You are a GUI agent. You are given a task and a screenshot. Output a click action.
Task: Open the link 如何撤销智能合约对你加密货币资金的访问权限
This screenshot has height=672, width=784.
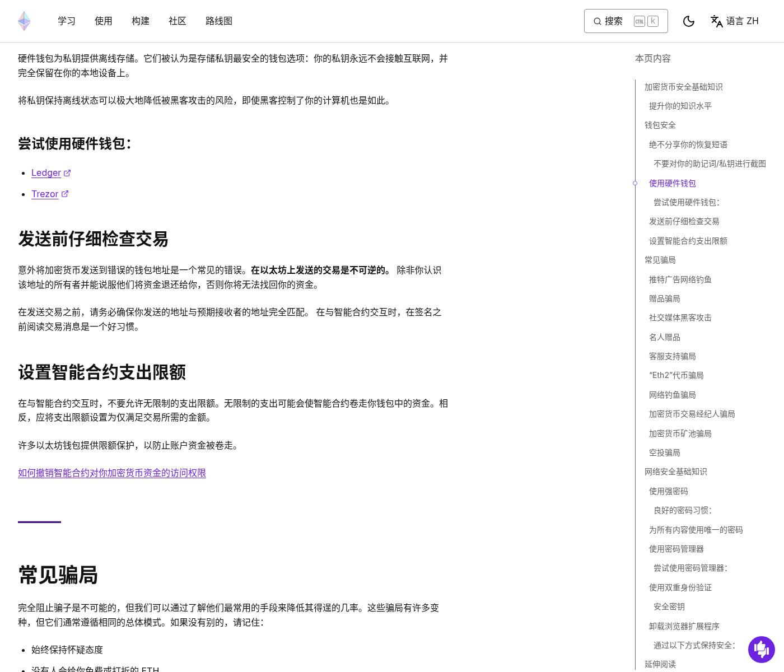tap(112, 473)
